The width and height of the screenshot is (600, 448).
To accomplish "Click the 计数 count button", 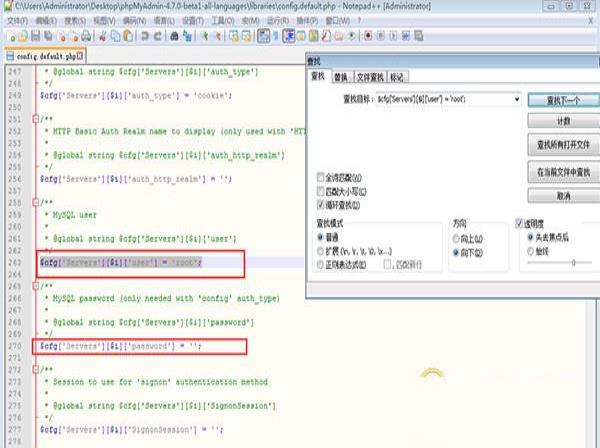I will click(562, 122).
